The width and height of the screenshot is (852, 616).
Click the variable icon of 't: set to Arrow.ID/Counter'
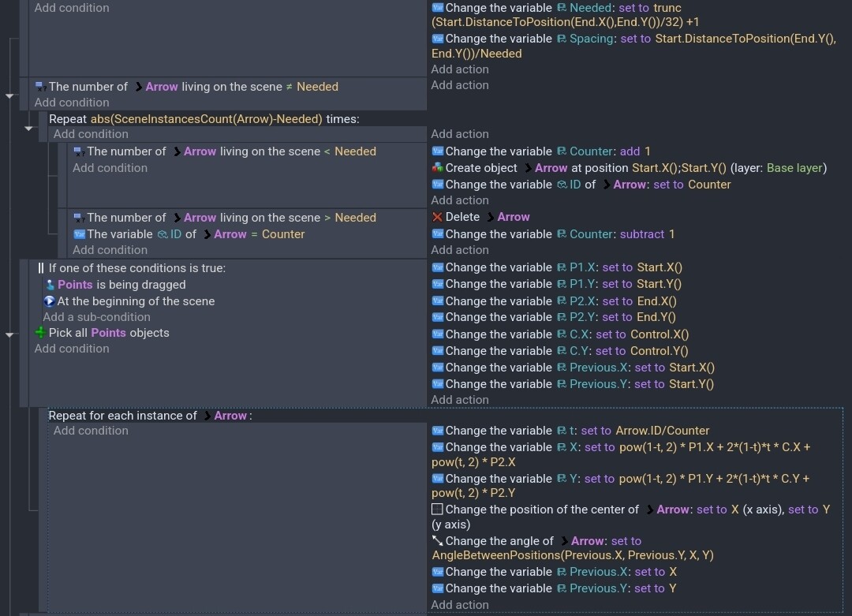click(437, 430)
